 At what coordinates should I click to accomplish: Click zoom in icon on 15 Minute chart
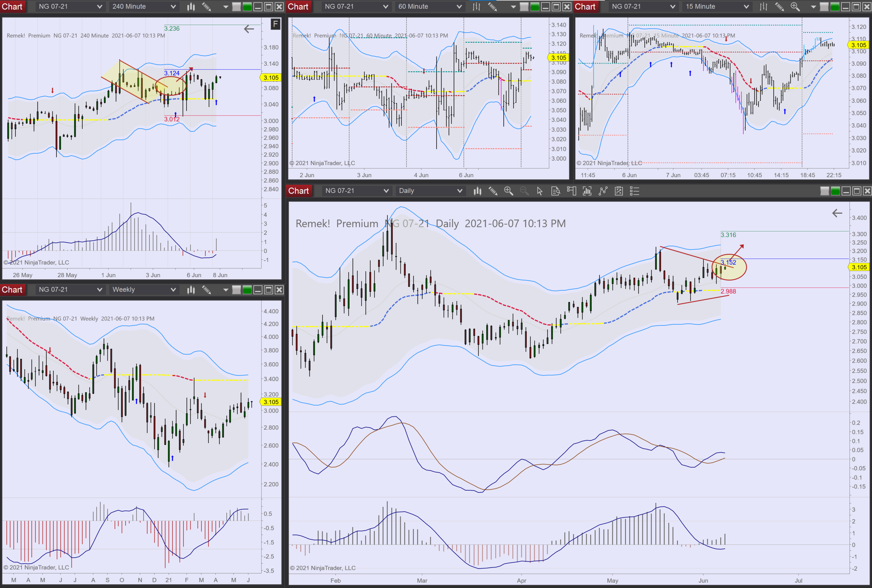coord(795,6)
